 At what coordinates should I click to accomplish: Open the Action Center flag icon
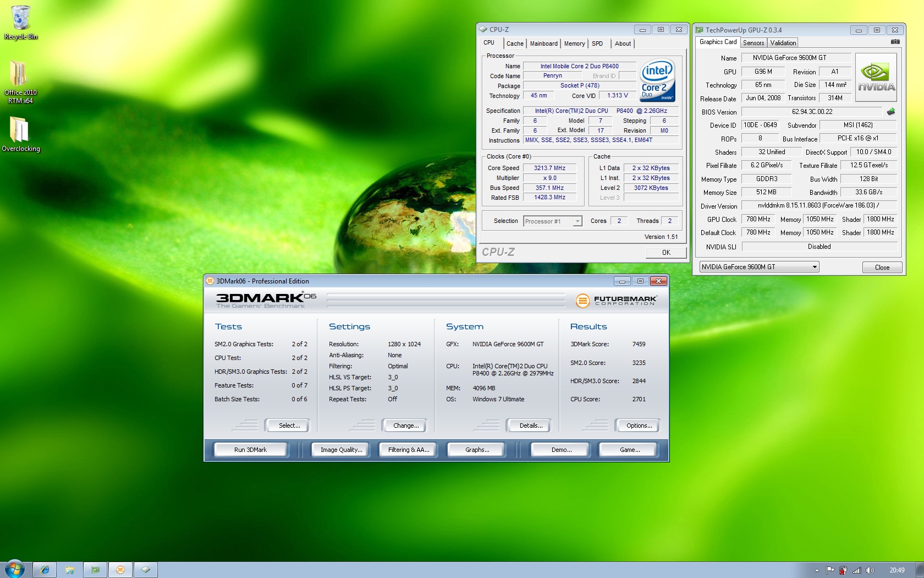click(x=830, y=570)
